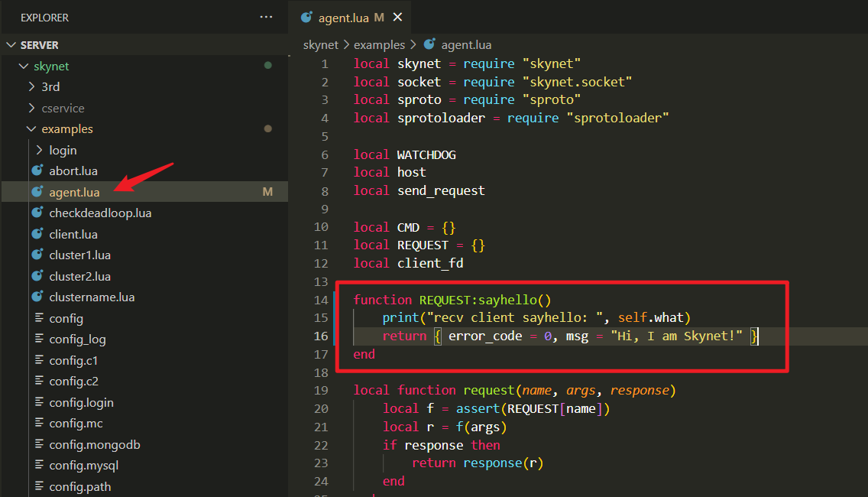Click the text file icon beside config.mysql
Viewport: 868px width, 497px height.
point(37,465)
